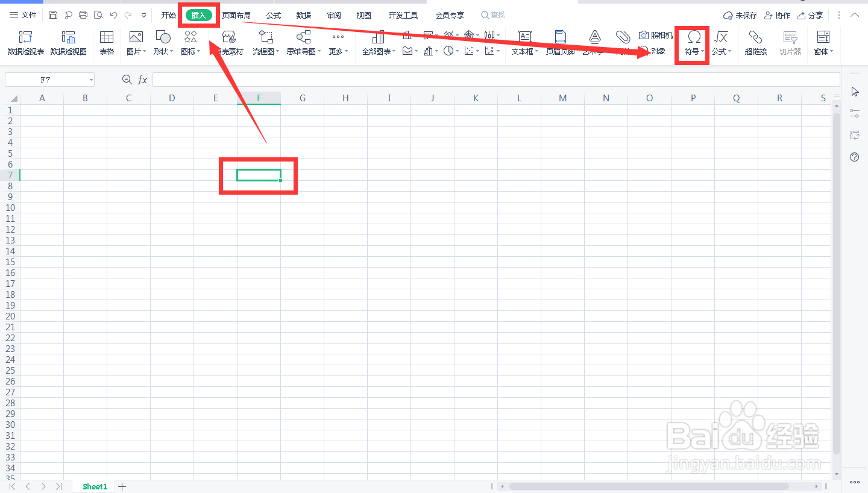
Task: Click the fx insert function icon
Action: (x=142, y=80)
